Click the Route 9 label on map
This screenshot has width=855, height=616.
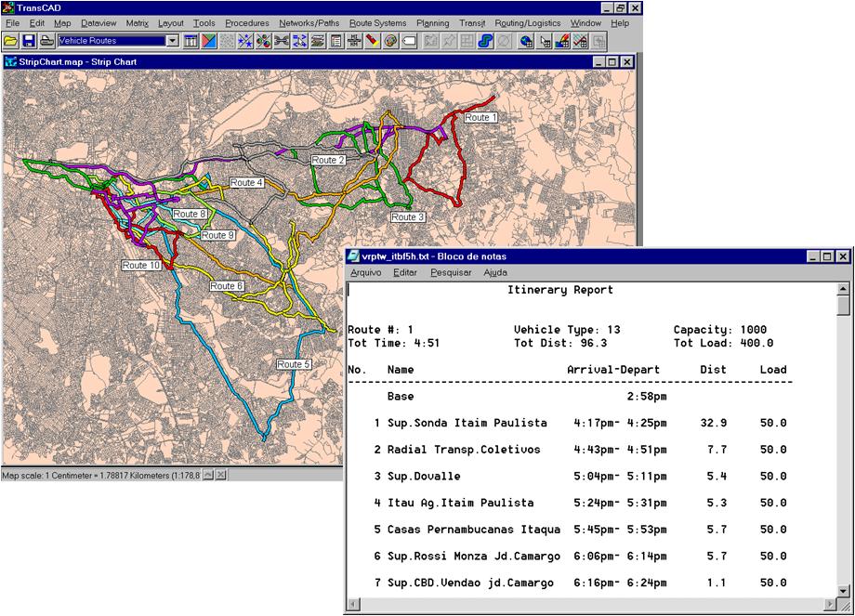[x=217, y=235]
